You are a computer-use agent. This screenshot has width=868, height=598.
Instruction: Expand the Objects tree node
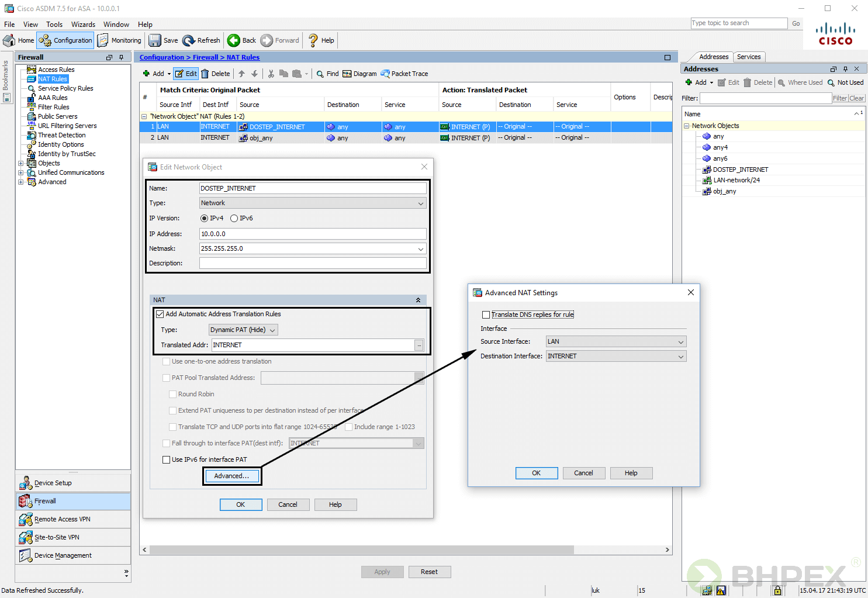pos(21,163)
